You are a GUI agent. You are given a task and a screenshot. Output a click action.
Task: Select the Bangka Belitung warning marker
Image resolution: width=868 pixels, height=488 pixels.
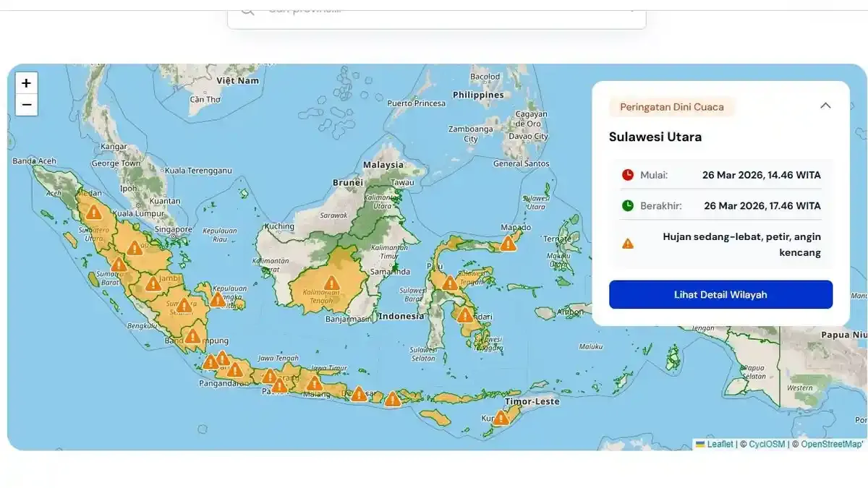coord(218,300)
